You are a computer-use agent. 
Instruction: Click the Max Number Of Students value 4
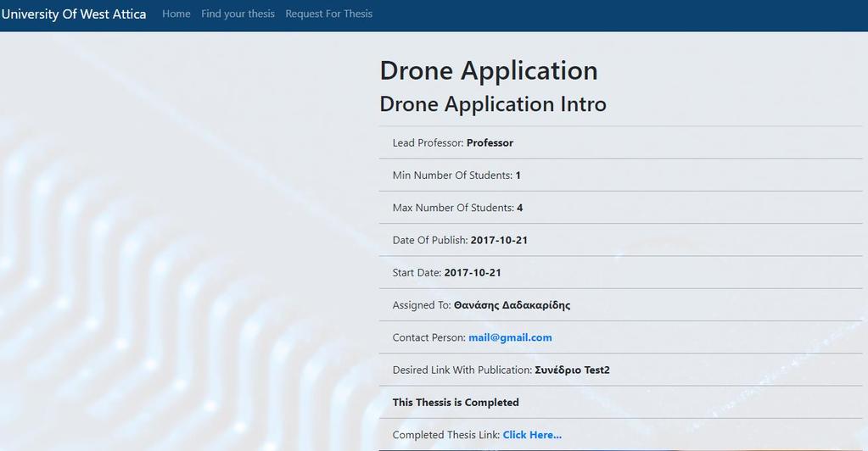520,208
